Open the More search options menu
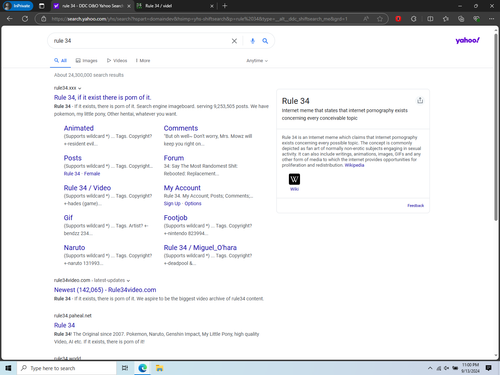 [x=143, y=61]
